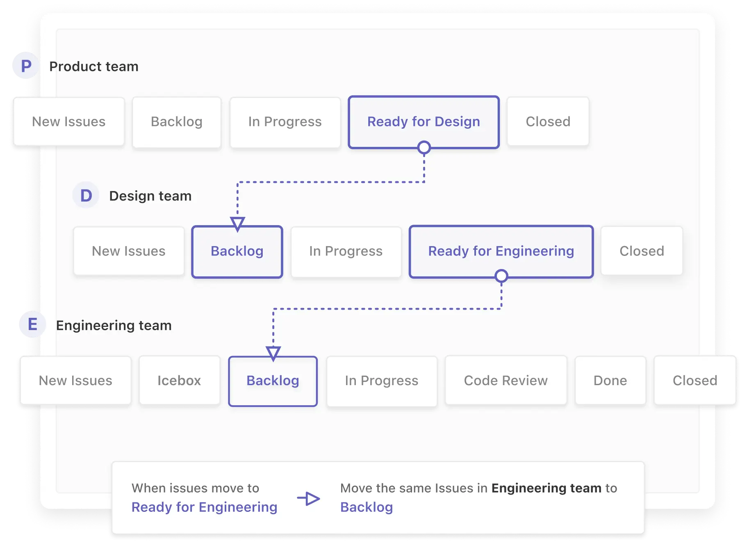This screenshot has height=552, width=756.
Task: Click the Design team heading
Action: 150,196
